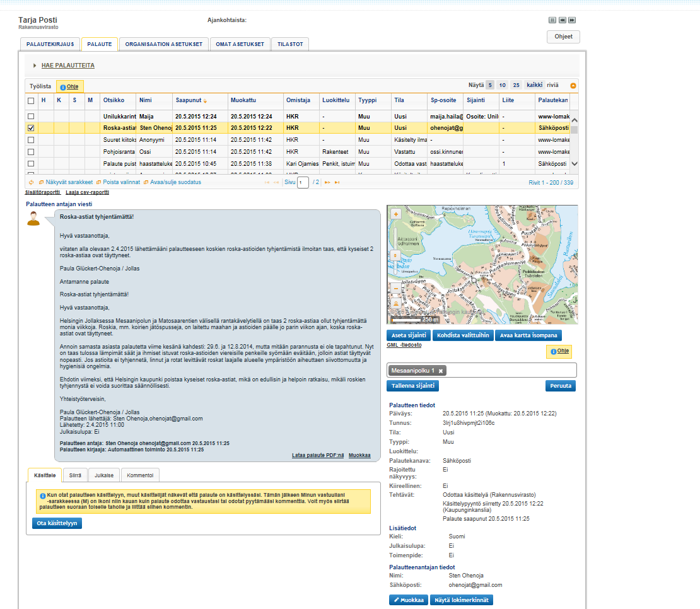Open the Laaja csv-raportti link
Image resolution: width=700 pixels, height=609 pixels.
(87, 192)
